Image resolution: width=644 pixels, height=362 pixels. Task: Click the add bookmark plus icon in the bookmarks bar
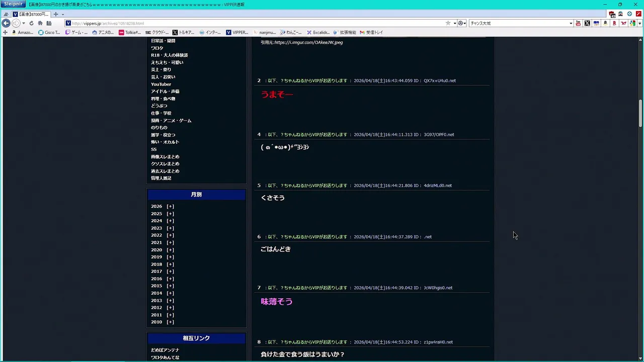(x=5, y=32)
